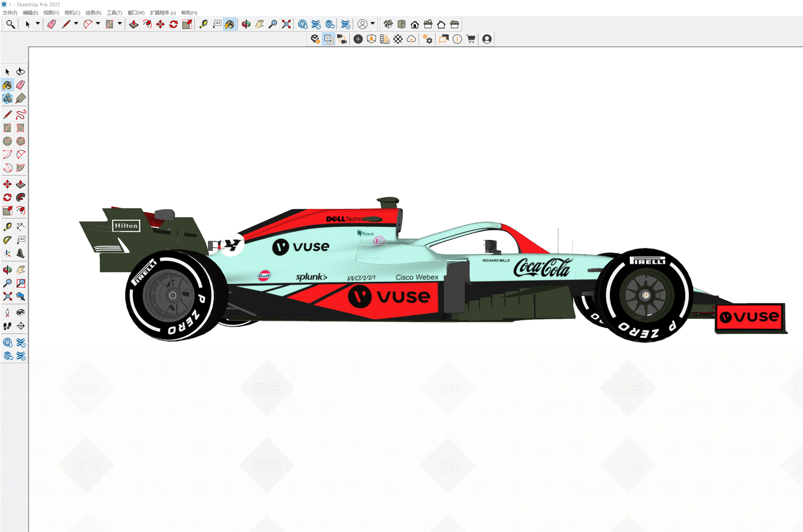Click the profile avatar icon in second toolbar row
Image resolution: width=803 pixels, height=532 pixels.
coord(487,39)
